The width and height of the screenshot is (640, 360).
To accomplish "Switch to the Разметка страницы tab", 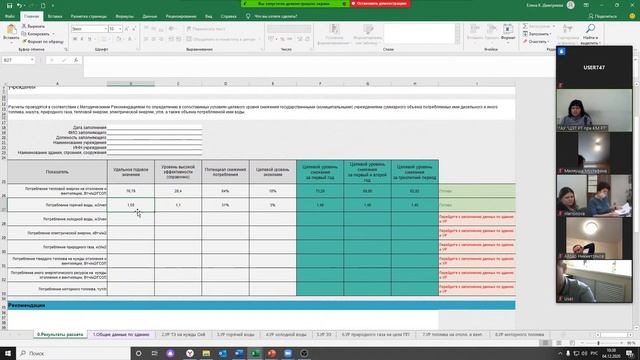I will click(89, 16).
